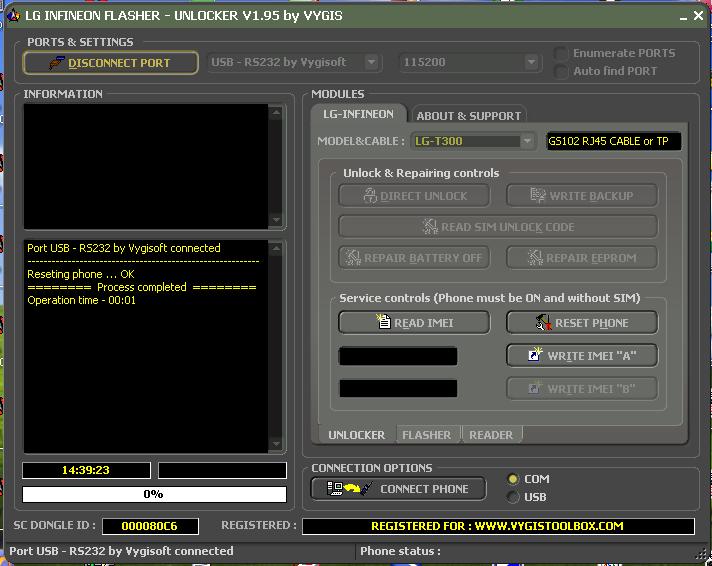Screen dimensions: 712x566
Task: Toggle the Auto find PORT checkbox
Action: 561,71
